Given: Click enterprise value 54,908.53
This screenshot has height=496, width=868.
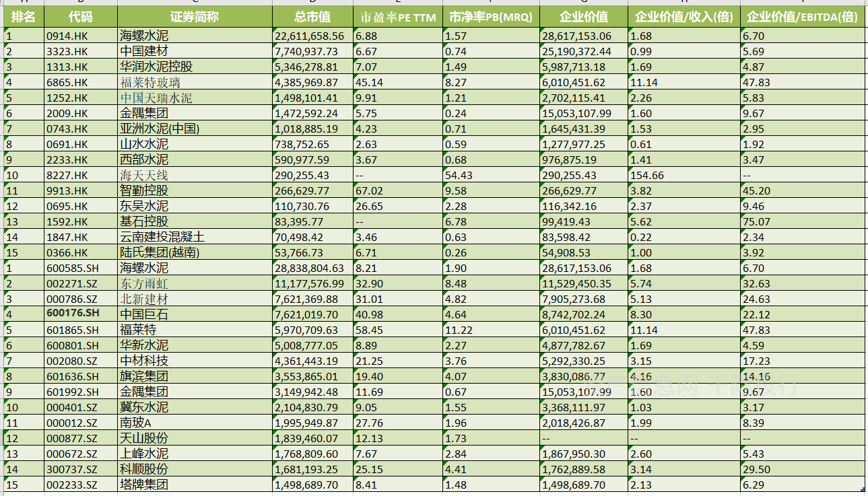Looking at the screenshot, I should pyautogui.click(x=583, y=253).
